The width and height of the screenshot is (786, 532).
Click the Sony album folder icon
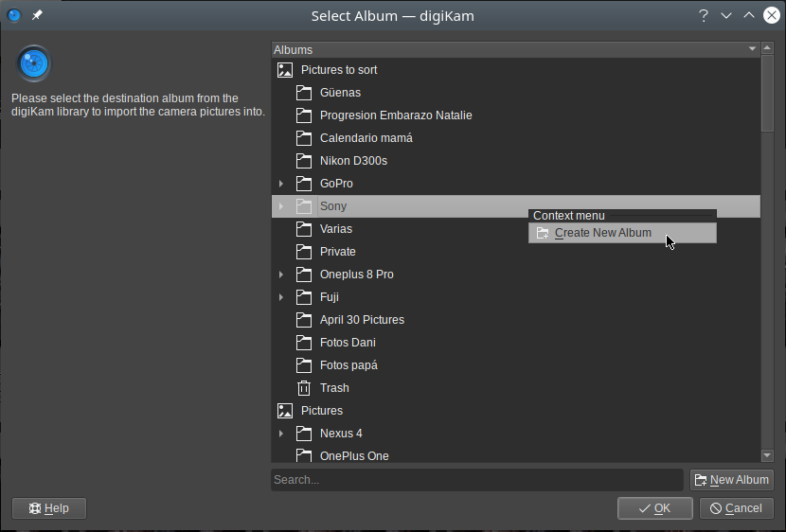click(x=304, y=205)
